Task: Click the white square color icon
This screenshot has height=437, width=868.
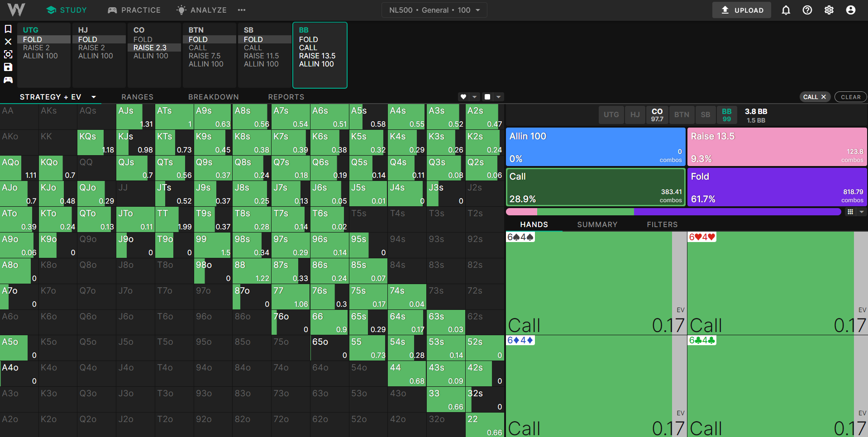Action: point(487,97)
